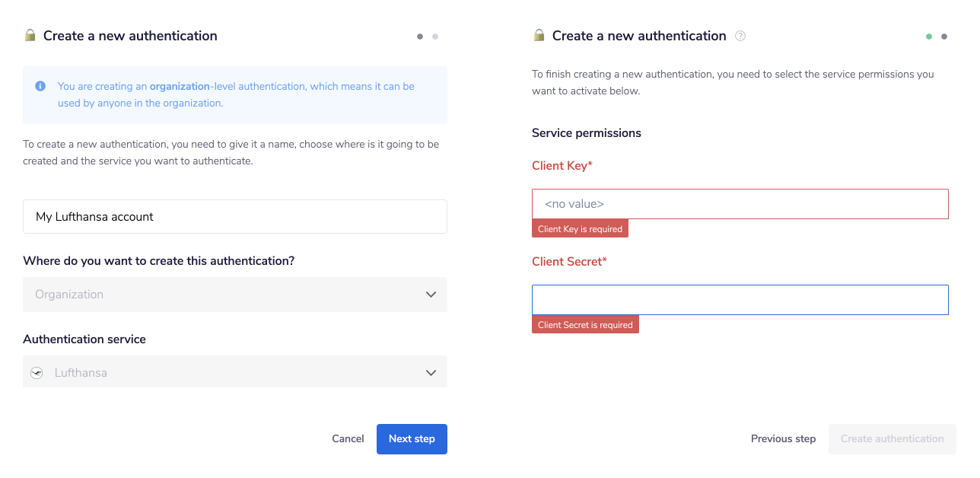Click the lock icon in the left dialog header

(30, 35)
